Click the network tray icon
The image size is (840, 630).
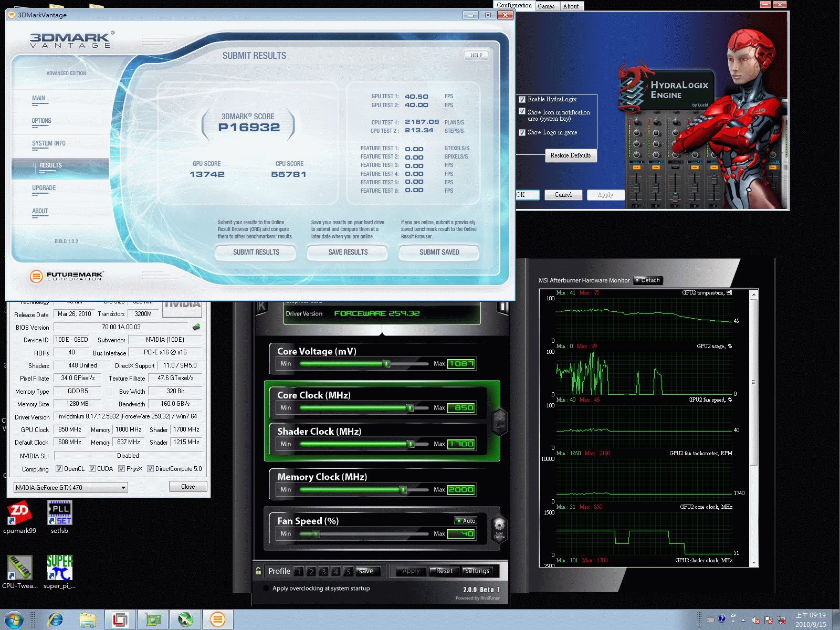click(781, 620)
